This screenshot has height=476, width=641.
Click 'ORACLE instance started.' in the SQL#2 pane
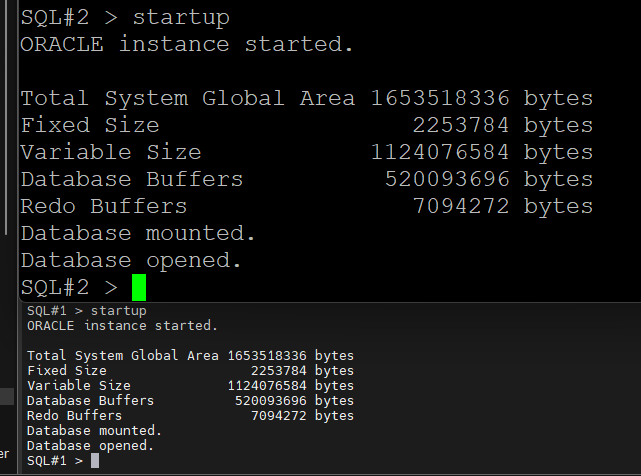186,44
